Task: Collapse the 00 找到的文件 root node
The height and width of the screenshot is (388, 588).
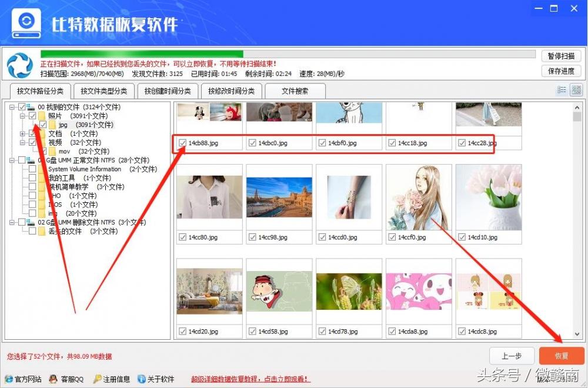Action: pos(13,108)
